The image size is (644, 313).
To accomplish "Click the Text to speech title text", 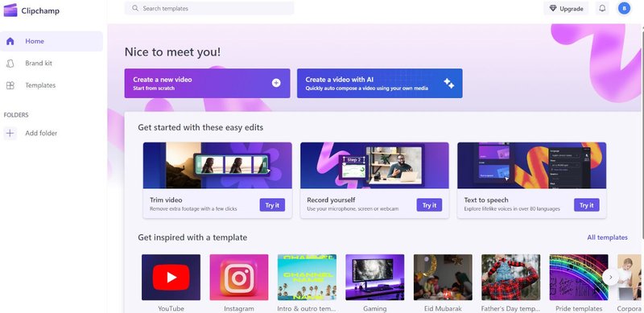I will point(486,200).
